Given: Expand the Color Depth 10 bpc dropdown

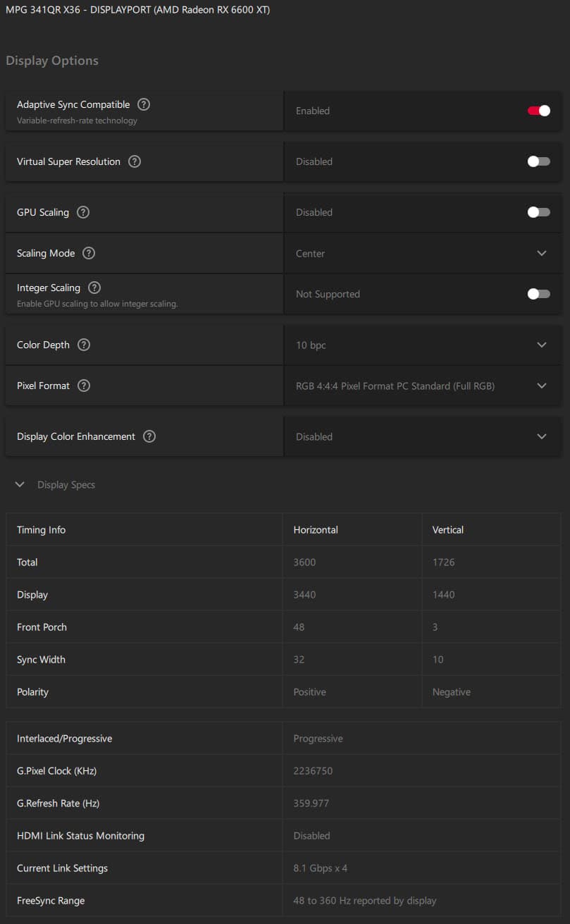Looking at the screenshot, I should point(541,345).
